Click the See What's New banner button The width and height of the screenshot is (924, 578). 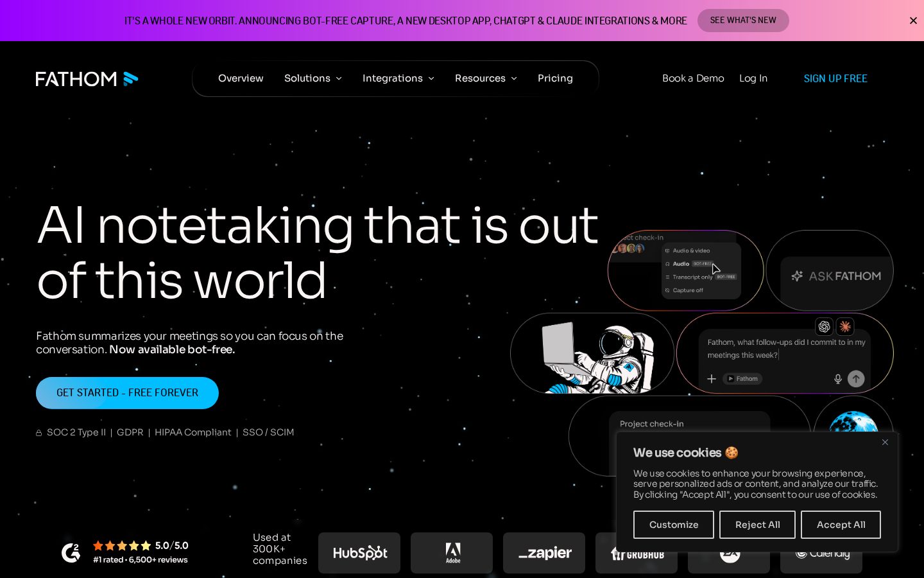click(x=743, y=21)
